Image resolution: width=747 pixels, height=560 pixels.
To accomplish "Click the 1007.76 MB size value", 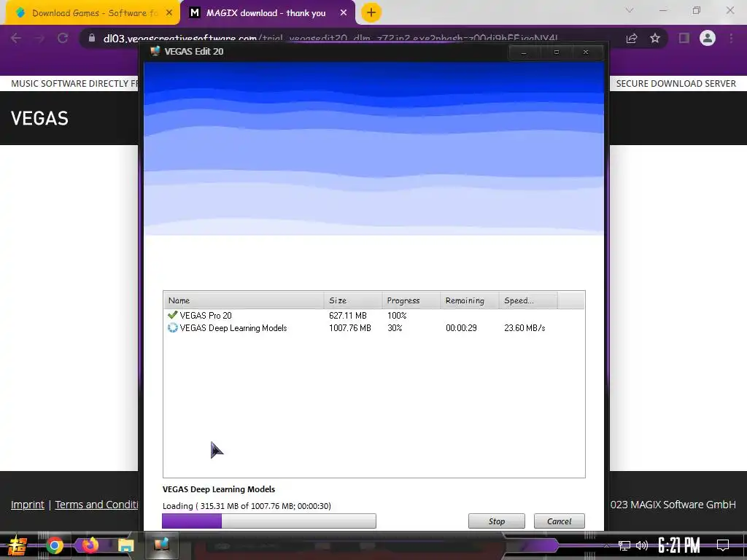I will click(349, 328).
